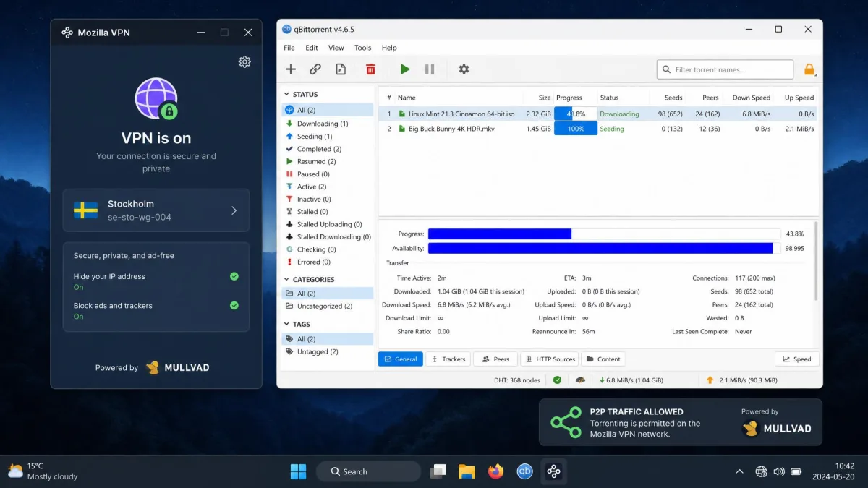The height and width of the screenshot is (488, 868).
Task: Delete the selected torrent with the trash icon
Action: point(370,69)
